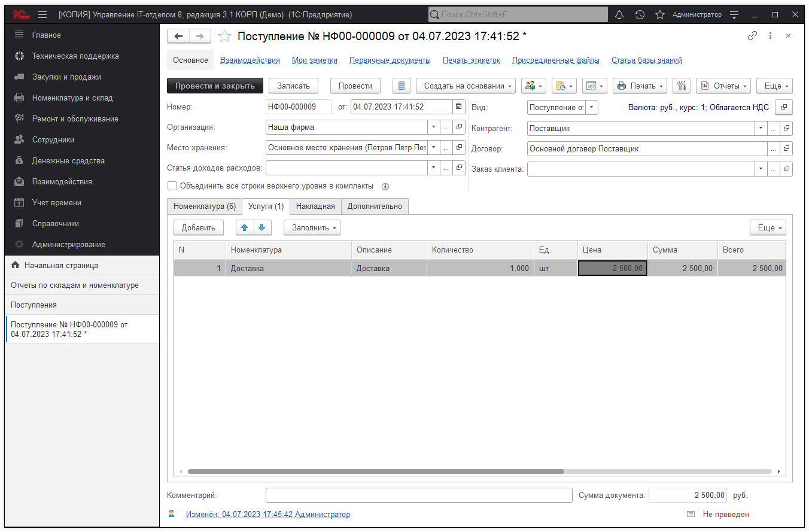The image size is (809, 532).
Task: Move row down with blue arrow
Action: [x=263, y=228]
